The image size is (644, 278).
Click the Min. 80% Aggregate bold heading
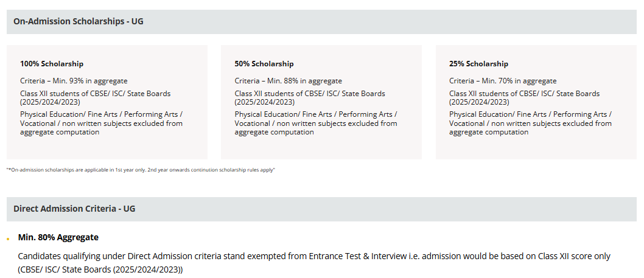[x=58, y=237]
